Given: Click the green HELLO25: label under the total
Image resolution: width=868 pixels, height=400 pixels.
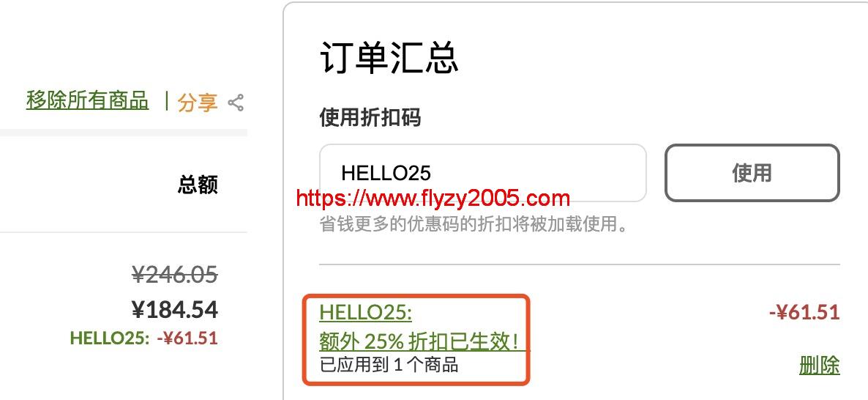Looking at the screenshot, I should click(x=110, y=338).
